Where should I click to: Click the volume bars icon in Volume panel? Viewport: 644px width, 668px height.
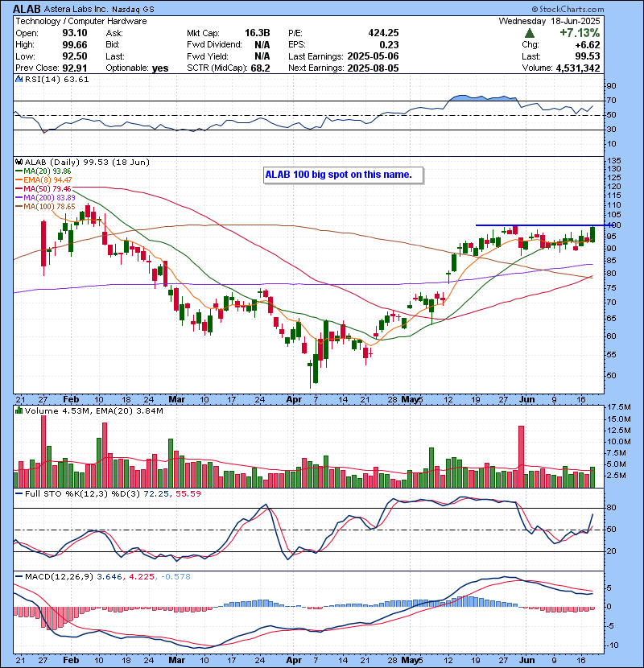click(19, 411)
